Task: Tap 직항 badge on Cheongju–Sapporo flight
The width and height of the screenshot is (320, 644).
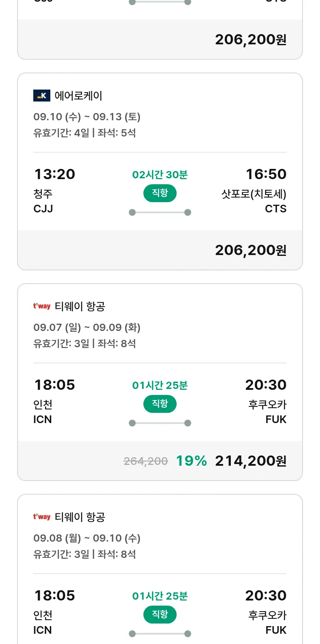Action: (x=160, y=193)
